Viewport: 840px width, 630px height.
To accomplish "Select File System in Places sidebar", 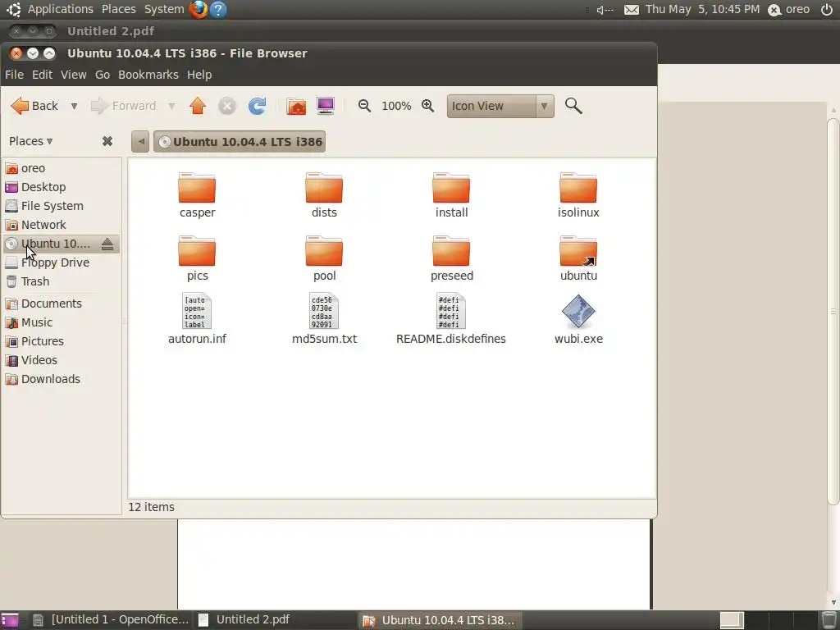I will (x=62, y=206).
